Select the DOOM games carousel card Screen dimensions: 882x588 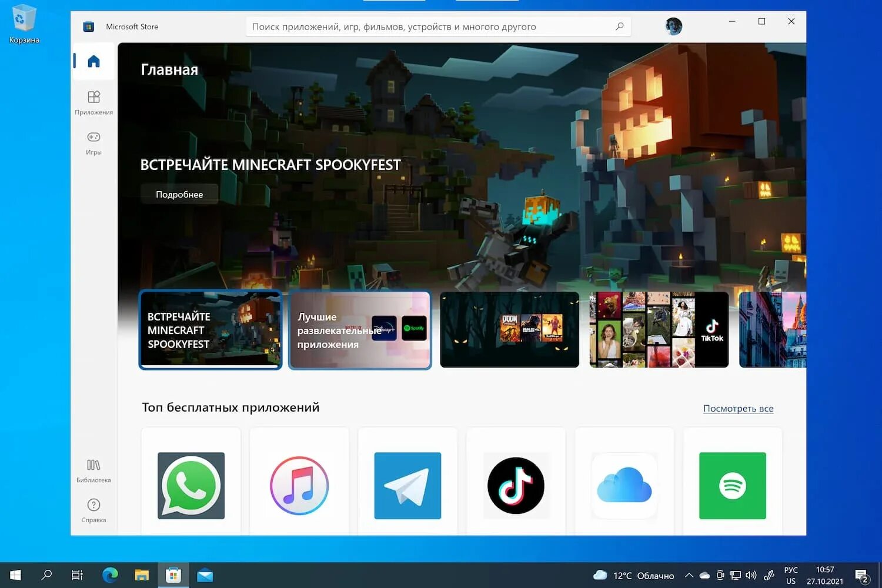(x=510, y=330)
